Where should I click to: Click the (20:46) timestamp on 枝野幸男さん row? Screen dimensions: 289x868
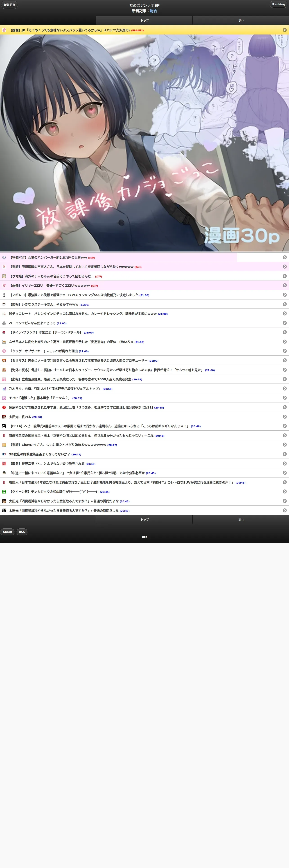pos(90,464)
